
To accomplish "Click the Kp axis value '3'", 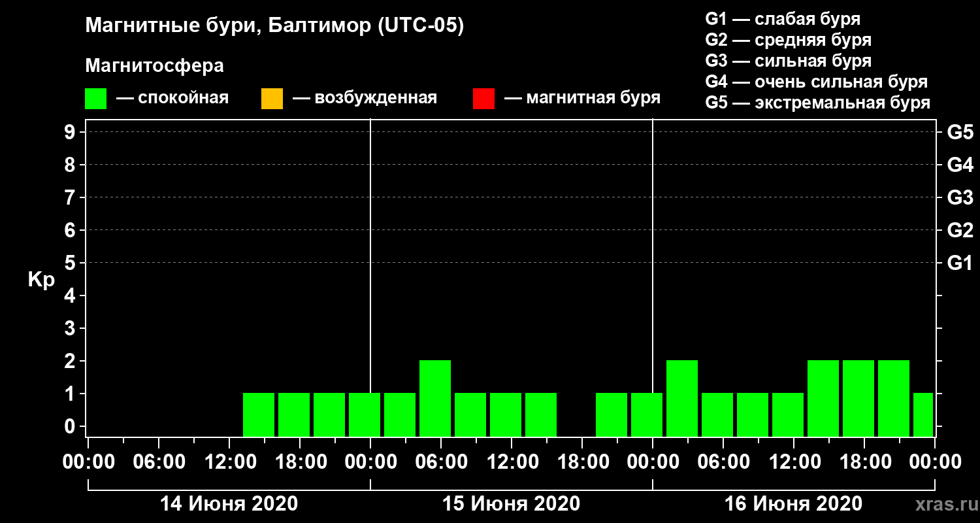I will (71, 328).
